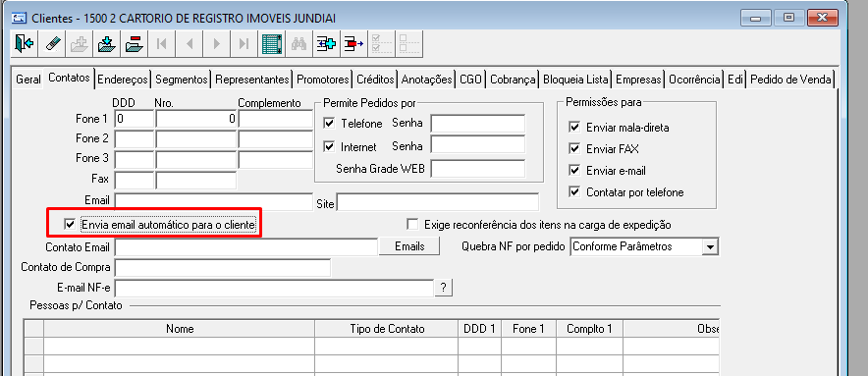Image resolution: width=868 pixels, height=376 pixels.
Task: Click the eraser clear-fields icon
Action: (51, 43)
